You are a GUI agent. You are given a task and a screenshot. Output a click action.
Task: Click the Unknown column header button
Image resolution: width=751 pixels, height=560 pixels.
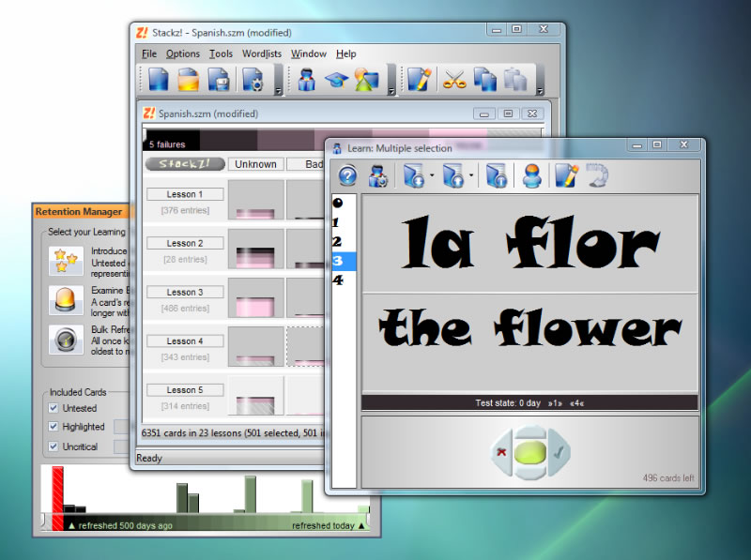click(x=255, y=164)
